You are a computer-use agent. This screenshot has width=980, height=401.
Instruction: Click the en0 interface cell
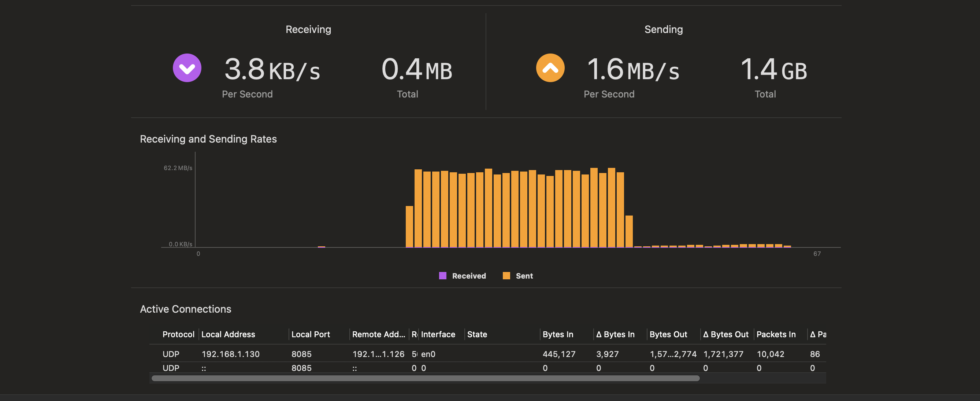(428, 354)
